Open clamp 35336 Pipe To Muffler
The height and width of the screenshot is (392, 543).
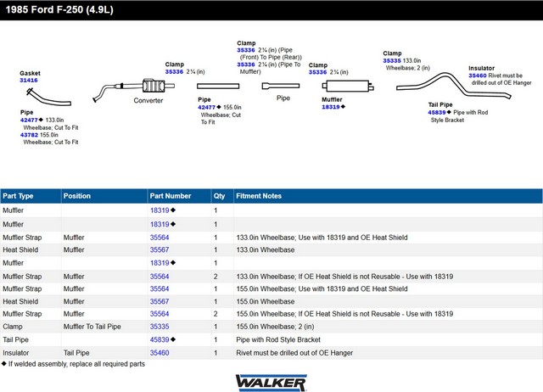point(246,64)
